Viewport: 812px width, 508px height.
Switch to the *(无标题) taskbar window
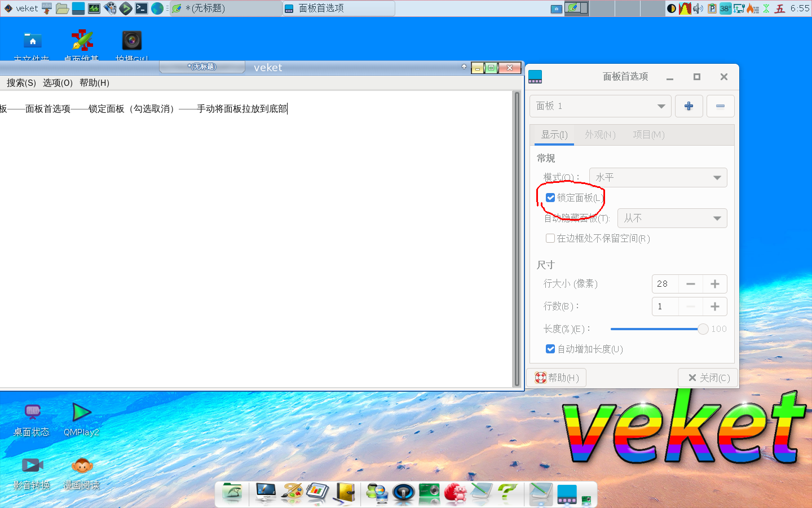[x=226, y=8]
